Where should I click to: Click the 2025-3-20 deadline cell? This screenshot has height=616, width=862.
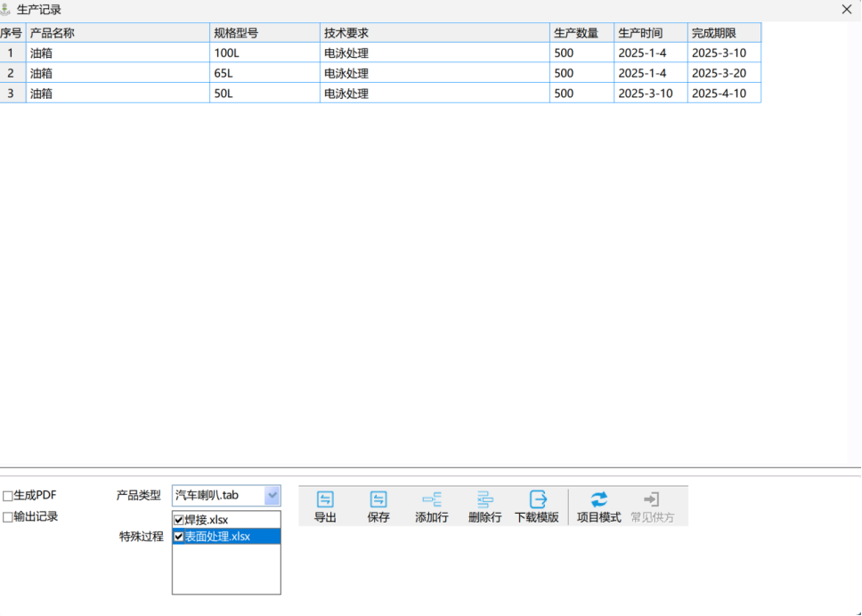(723, 73)
